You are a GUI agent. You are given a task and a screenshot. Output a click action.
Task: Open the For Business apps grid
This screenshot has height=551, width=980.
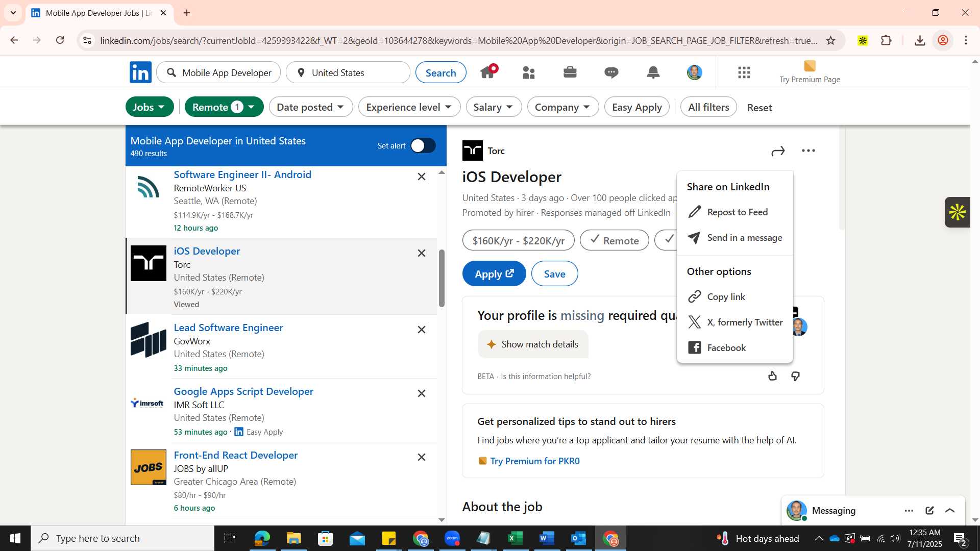(x=744, y=72)
